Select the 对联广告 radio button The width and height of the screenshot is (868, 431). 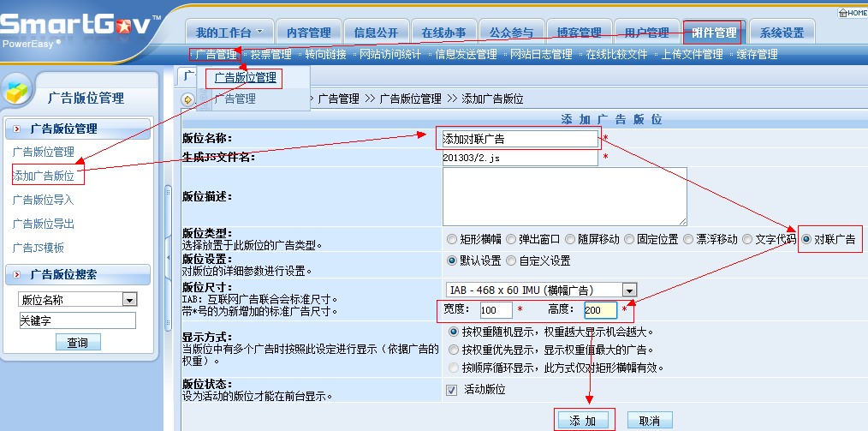[x=806, y=239]
